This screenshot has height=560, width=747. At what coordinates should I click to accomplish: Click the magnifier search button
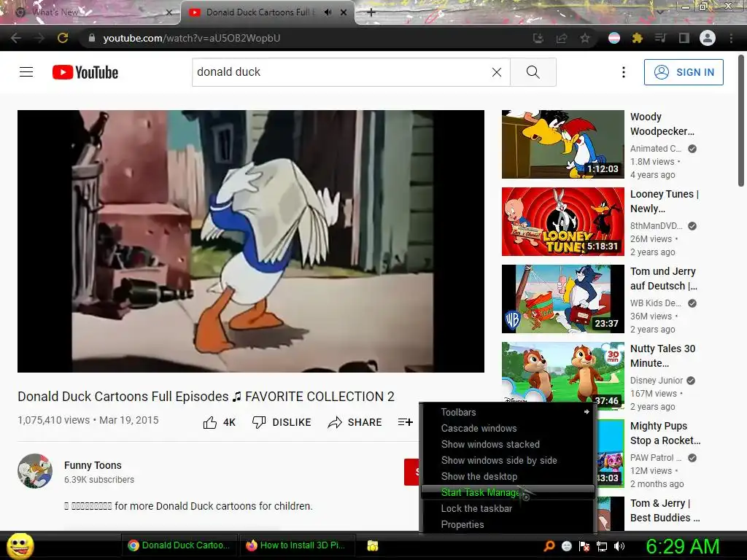click(x=533, y=72)
